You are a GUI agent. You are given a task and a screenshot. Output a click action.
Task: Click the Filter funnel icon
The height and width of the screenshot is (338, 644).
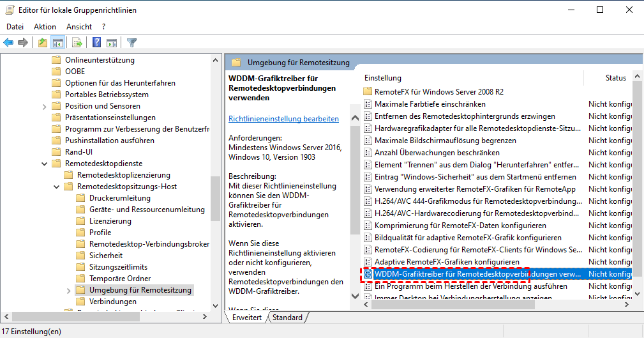[131, 43]
